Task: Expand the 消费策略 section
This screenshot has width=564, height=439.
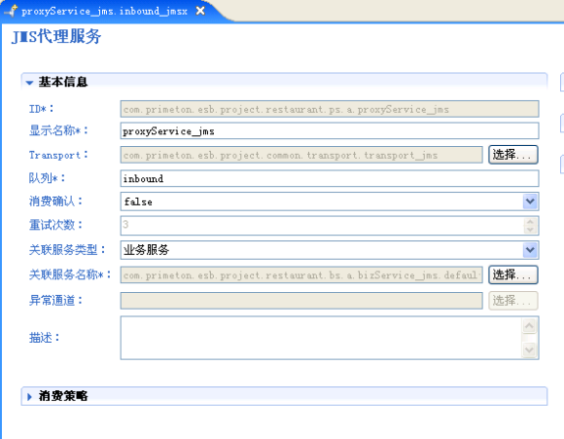Action: click(29, 397)
